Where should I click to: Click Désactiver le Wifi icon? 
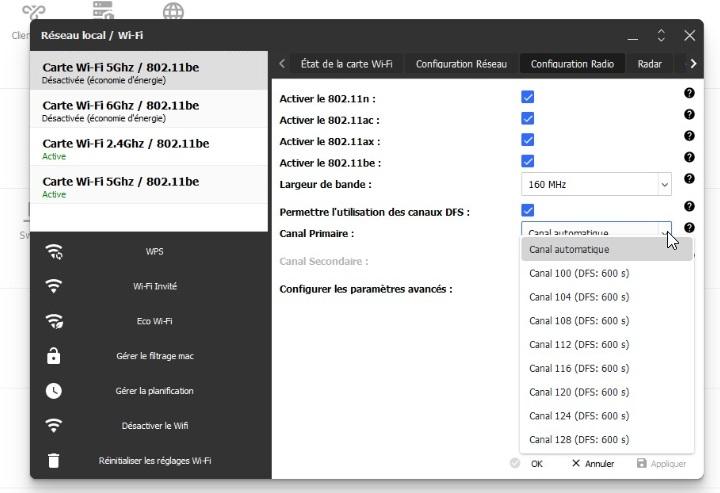(x=54, y=426)
